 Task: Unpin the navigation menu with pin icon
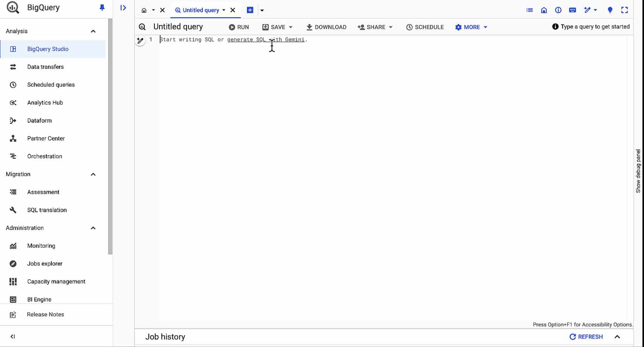coord(102,8)
